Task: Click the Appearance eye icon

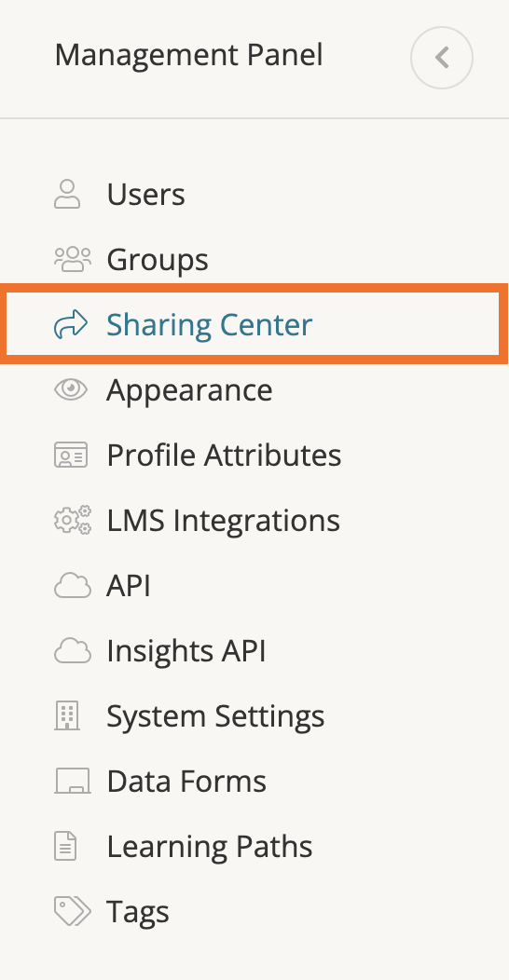Action: coord(71,390)
